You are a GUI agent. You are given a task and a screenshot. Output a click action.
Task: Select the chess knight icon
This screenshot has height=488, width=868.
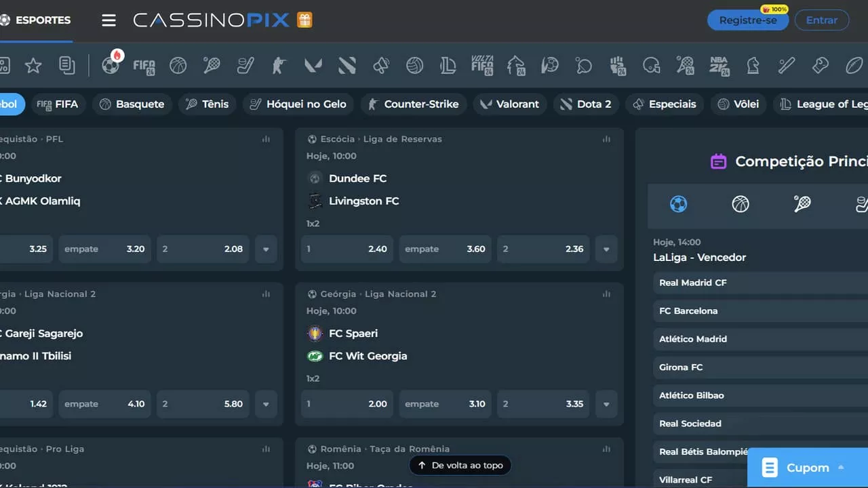pyautogui.click(x=753, y=66)
